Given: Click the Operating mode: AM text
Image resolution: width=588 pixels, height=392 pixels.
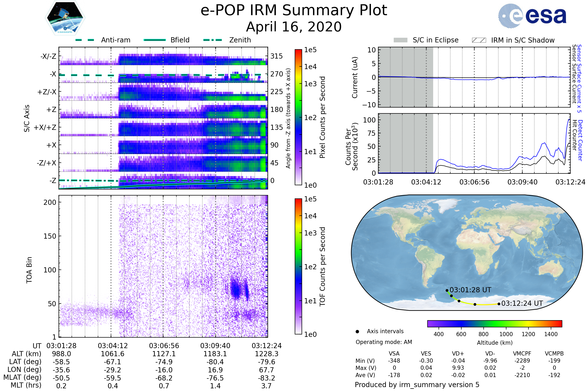Looking at the screenshot, I should coord(384,342).
